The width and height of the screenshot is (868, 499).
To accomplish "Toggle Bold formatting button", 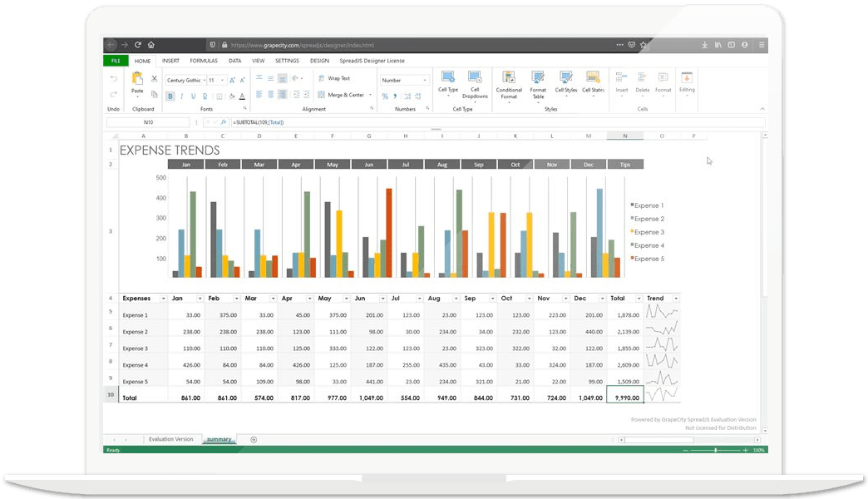I will [170, 96].
